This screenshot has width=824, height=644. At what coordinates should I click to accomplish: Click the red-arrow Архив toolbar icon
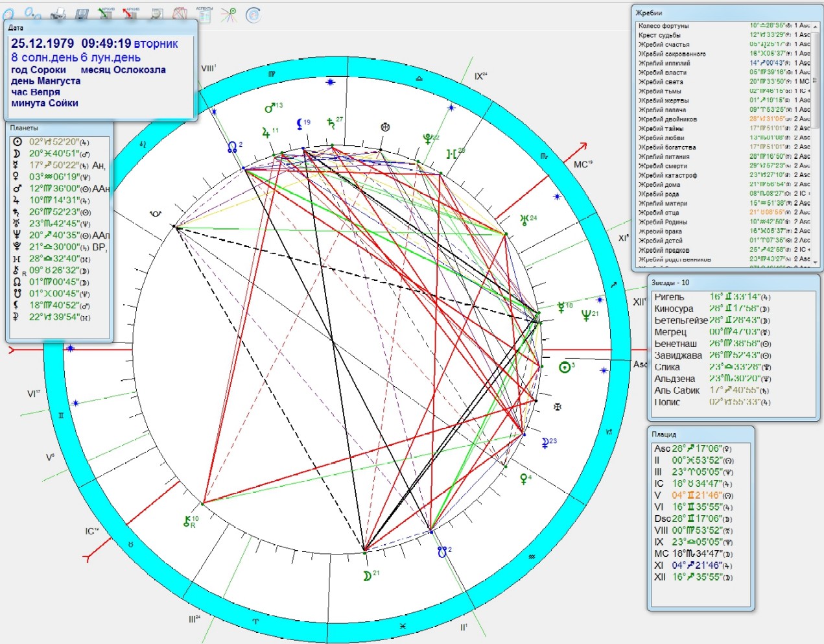(130, 13)
